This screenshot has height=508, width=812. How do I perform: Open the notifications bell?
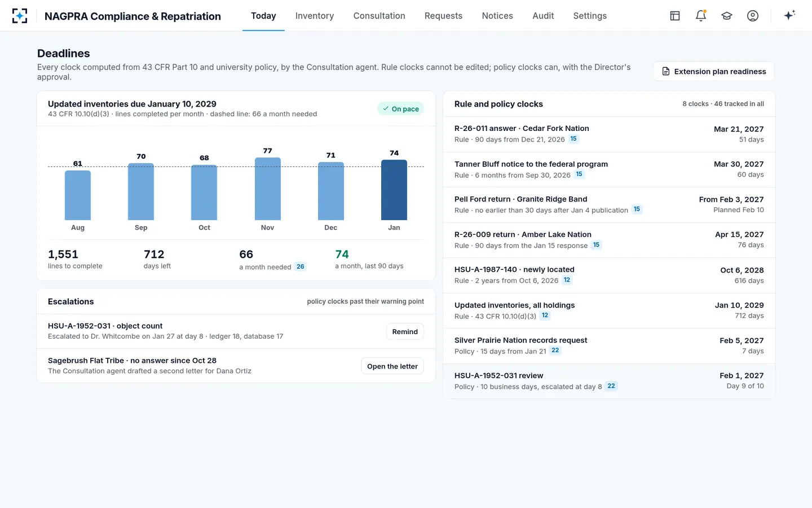701,16
